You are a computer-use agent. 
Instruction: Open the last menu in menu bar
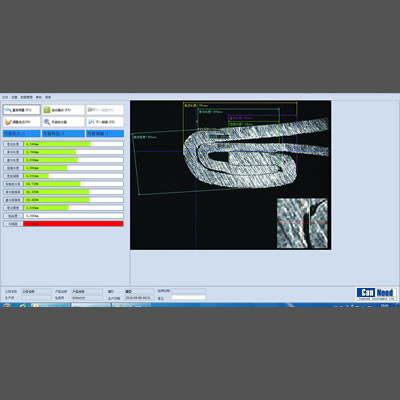tap(48, 97)
